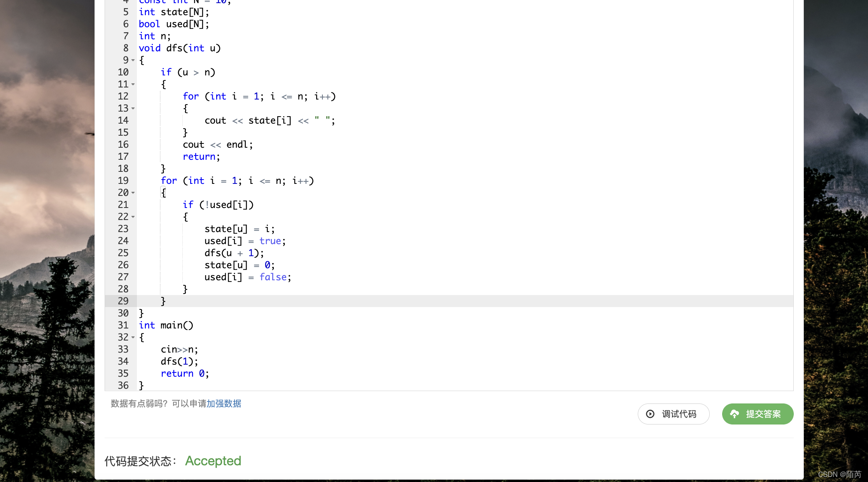Click the 'bool used[N];' code line
Viewport: 868px width, 482px height.
(x=174, y=24)
